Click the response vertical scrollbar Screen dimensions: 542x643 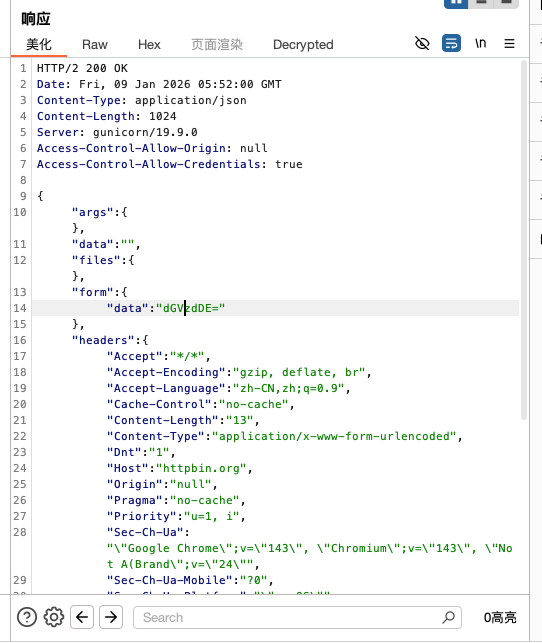pyautogui.click(x=524, y=240)
